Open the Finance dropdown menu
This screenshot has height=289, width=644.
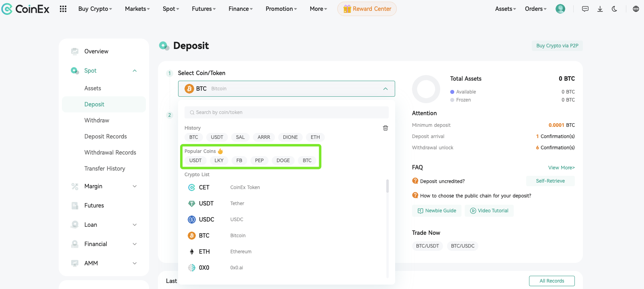pos(241,9)
